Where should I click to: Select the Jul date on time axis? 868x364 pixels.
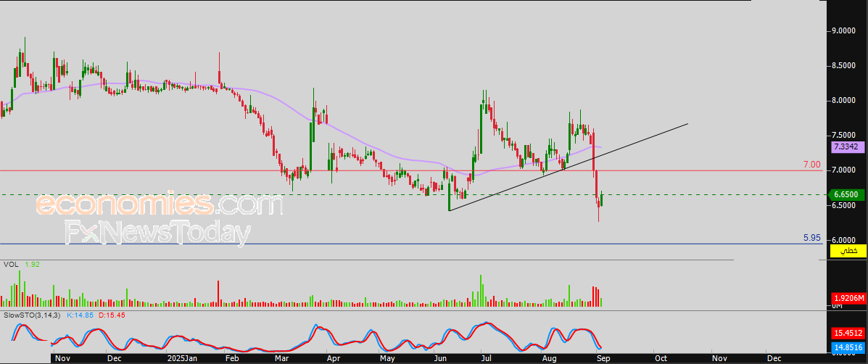click(488, 358)
